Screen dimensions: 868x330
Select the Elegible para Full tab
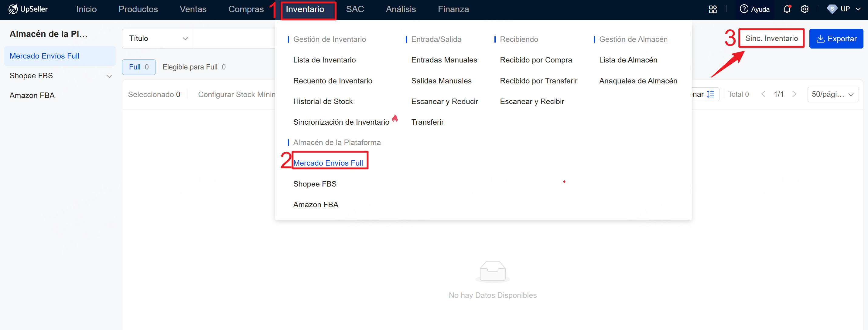[x=194, y=67]
